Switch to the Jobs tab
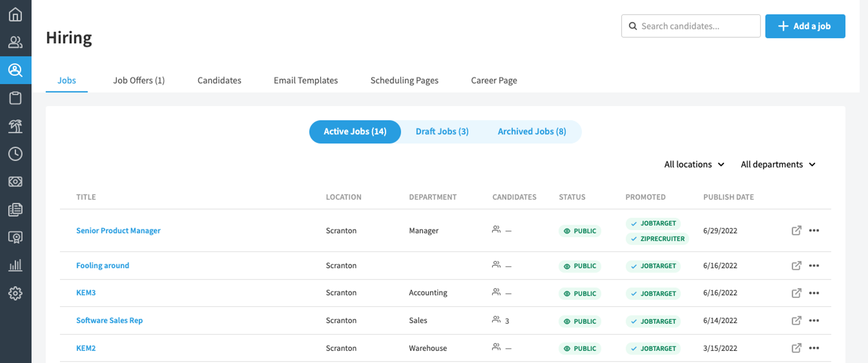868x363 pixels. [67, 80]
